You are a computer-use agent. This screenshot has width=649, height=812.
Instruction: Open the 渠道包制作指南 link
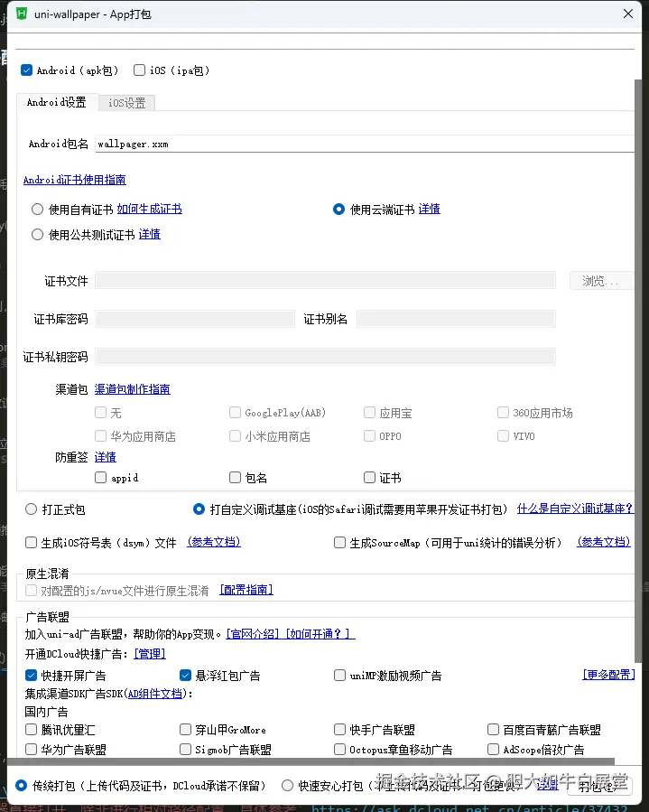(133, 389)
